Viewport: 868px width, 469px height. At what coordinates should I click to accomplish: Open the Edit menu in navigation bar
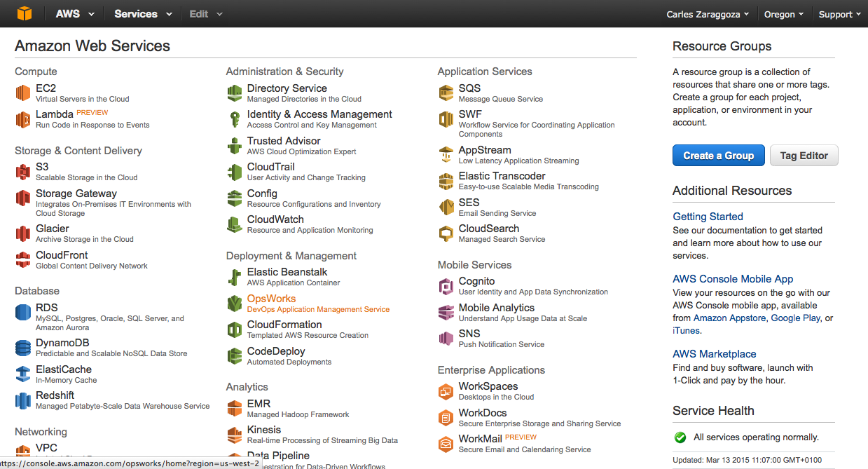[205, 14]
